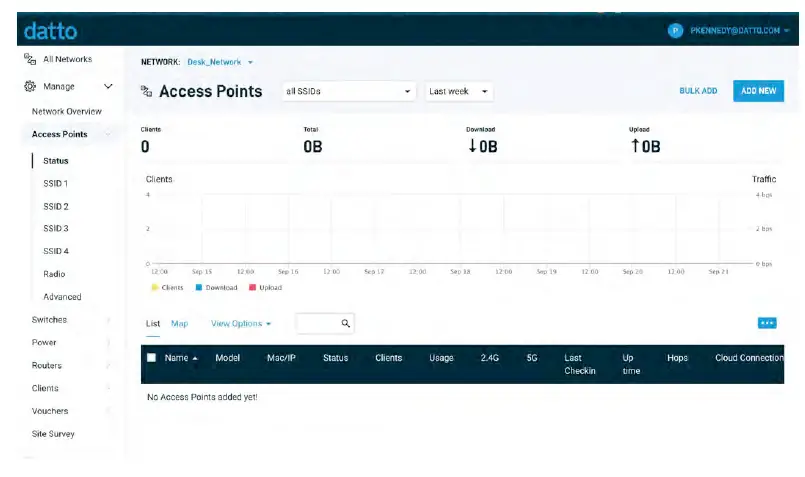
Task: Toggle the select-all checkbox in table header
Action: [151, 358]
